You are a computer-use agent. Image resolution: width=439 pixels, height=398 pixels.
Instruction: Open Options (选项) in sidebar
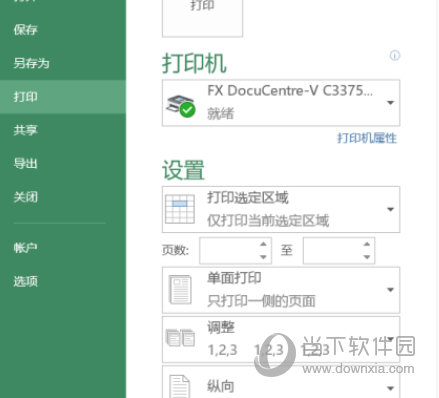(26, 281)
